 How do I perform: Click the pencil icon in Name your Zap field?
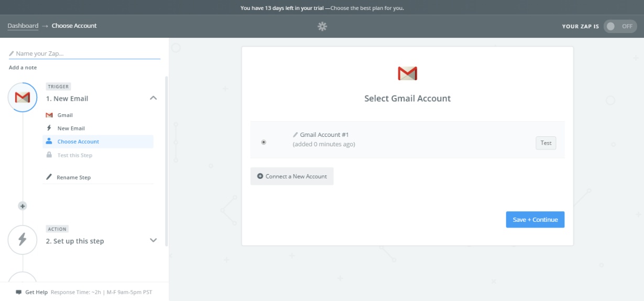pyautogui.click(x=12, y=53)
